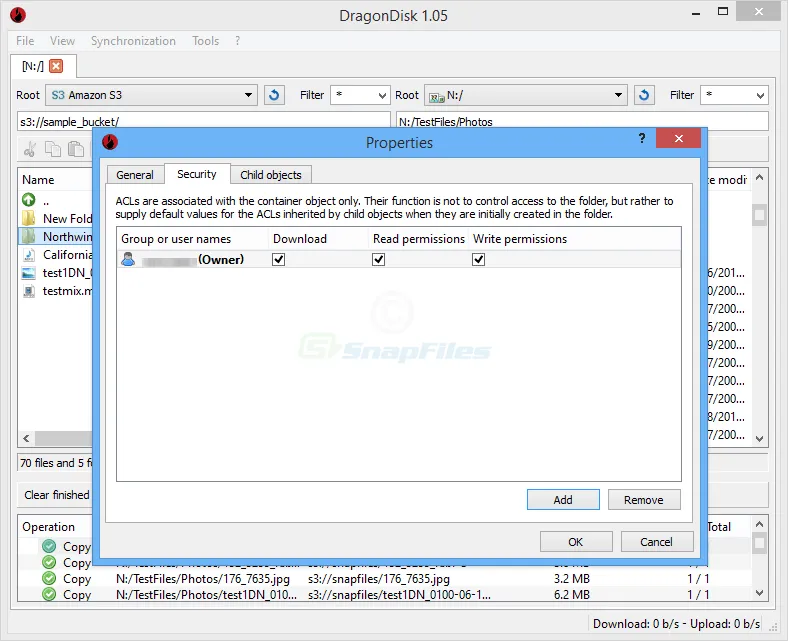Click the California audio file icon
Screen dimensions: 788x641
[x=29, y=254]
